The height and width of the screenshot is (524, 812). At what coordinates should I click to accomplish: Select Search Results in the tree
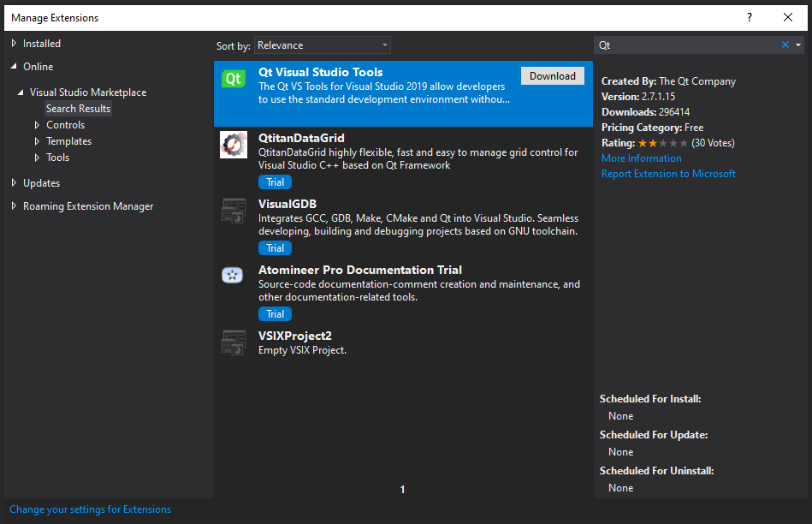tap(78, 109)
